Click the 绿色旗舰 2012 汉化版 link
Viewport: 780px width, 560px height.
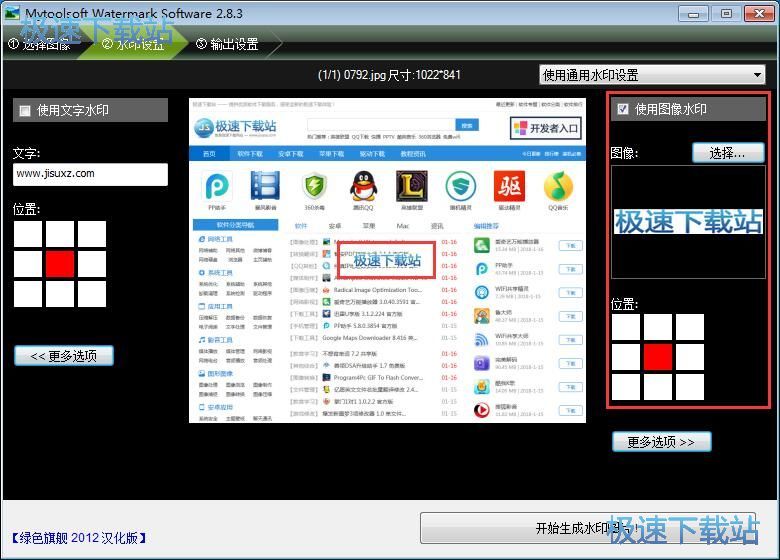(x=79, y=538)
